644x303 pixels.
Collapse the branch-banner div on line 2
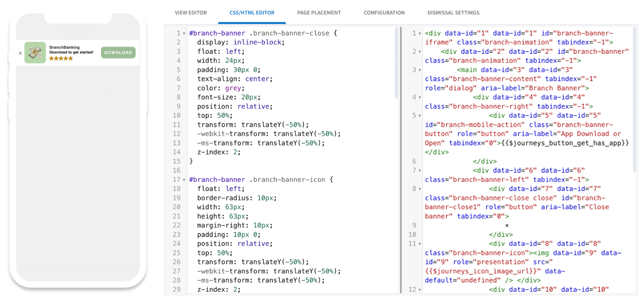coord(419,51)
